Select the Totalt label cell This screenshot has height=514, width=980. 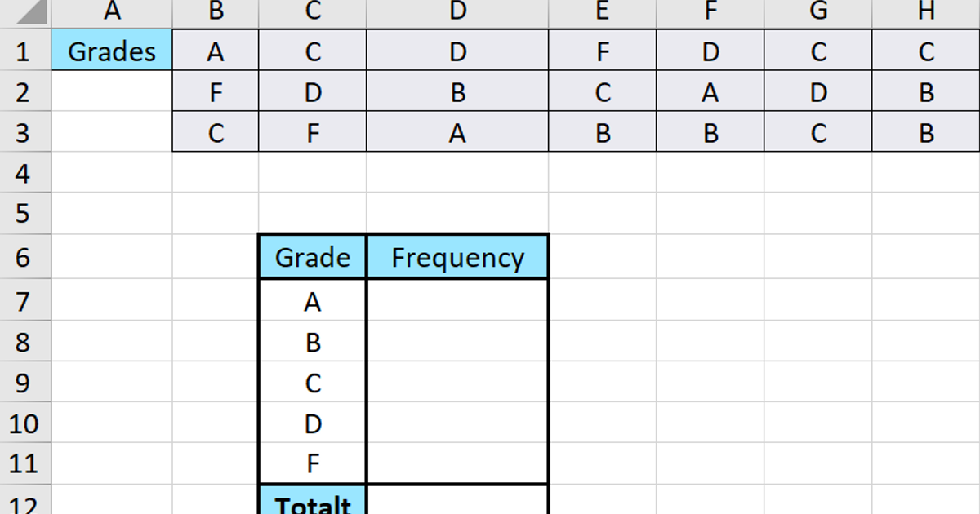[311, 503]
